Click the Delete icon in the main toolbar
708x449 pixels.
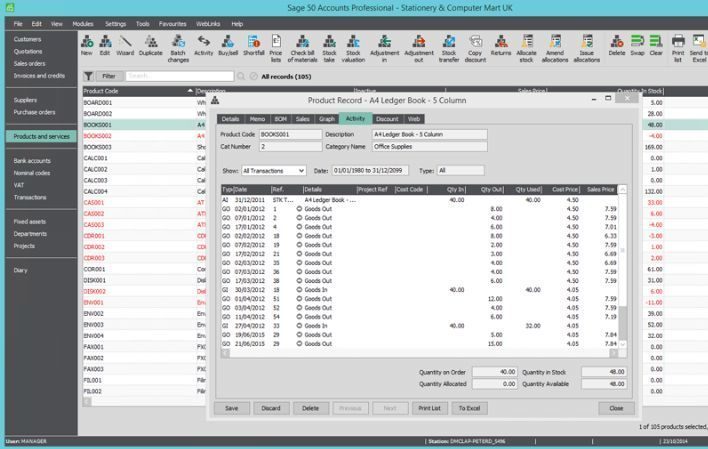617,46
